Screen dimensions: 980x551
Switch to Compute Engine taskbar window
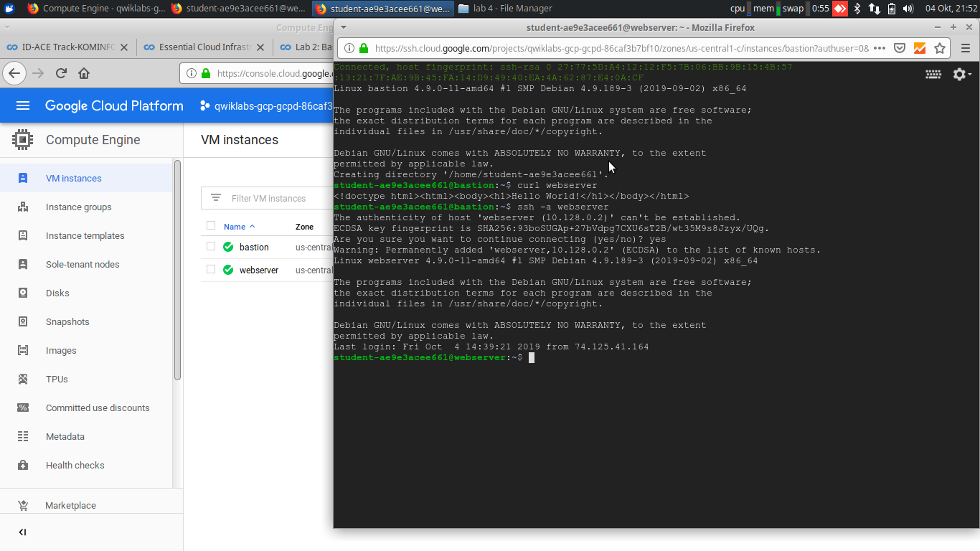tap(96, 9)
